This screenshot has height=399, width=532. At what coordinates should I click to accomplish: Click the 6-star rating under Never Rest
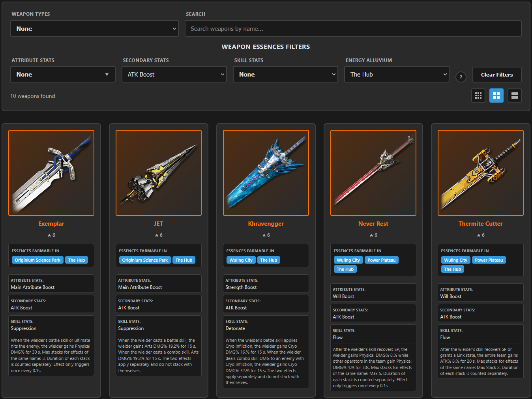click(373, 235)
